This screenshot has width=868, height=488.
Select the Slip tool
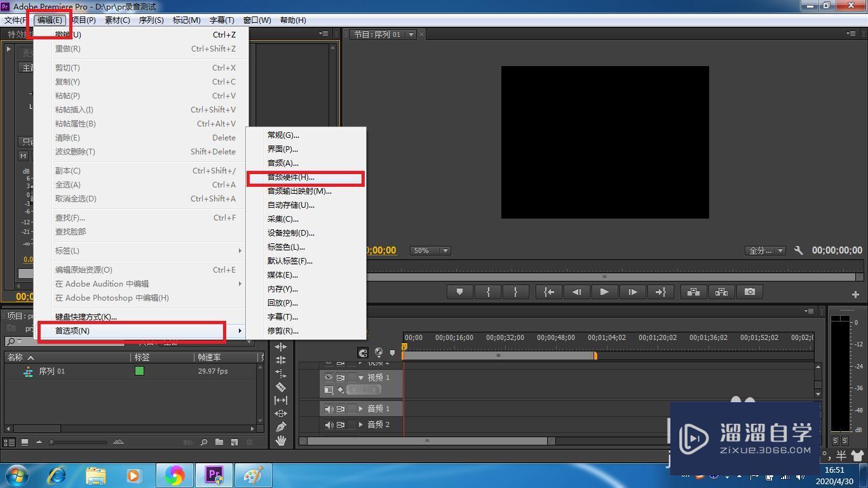(x=280, y=400)
